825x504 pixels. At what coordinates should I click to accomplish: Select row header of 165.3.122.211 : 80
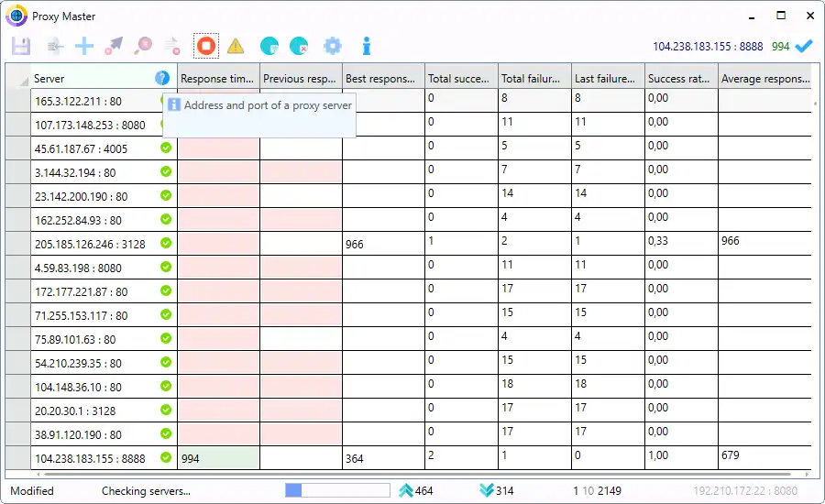[x=18, y=100]
